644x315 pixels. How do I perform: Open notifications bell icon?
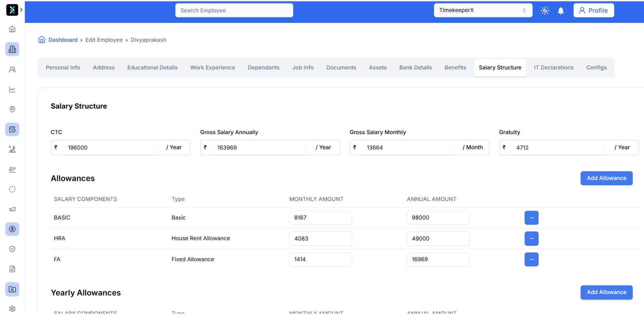pyautogui.click(x=561, y=11)
